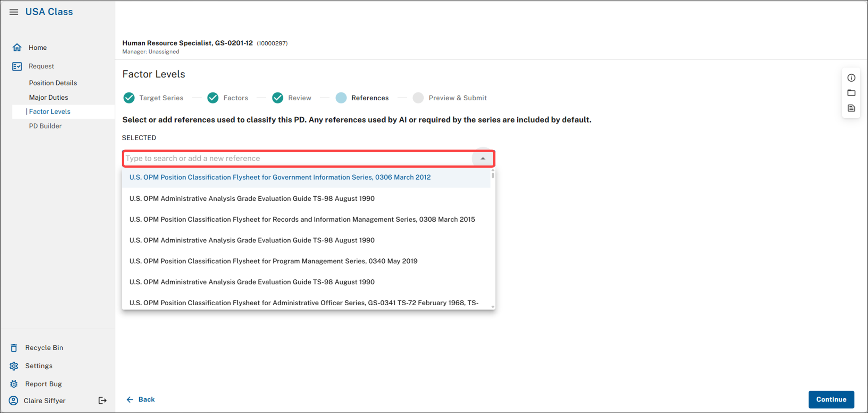Click the Preview & Submit step circle
868x413 pixels.
tap(418, 98)
